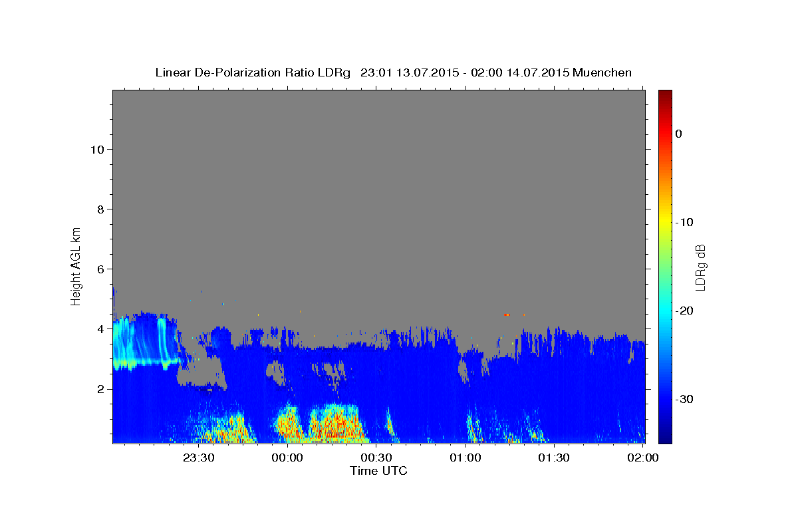Click the height tick label '10'
The width and height of the screenshot is (798, 532).
pyautogui.click(x=96, y=149)
